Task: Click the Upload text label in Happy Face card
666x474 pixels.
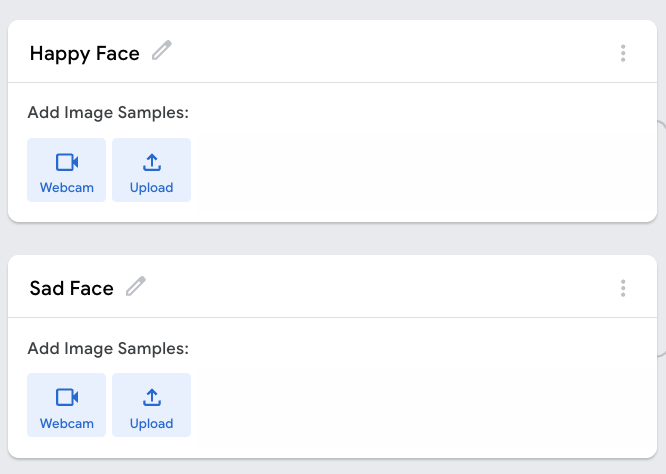Action: [x=152, y=187]
